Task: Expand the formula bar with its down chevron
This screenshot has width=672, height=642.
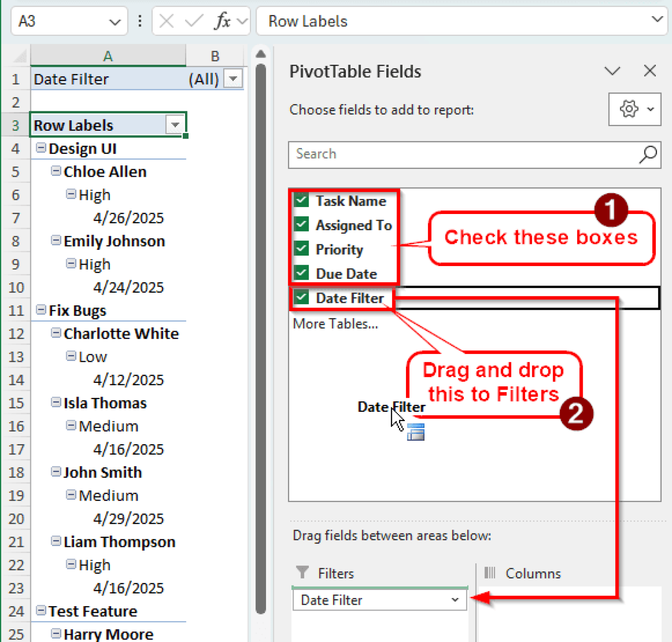Action: coord(658,20)
